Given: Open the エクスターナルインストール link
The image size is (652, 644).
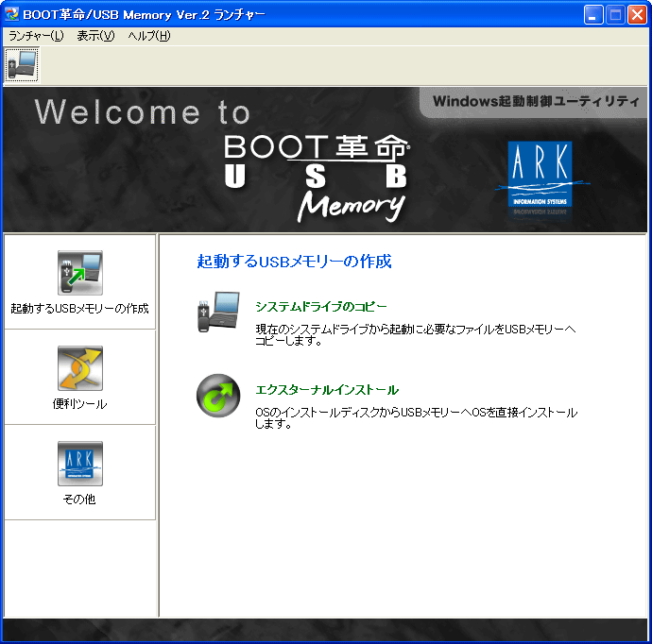Looking at the screenshot, I should [327, 390].
